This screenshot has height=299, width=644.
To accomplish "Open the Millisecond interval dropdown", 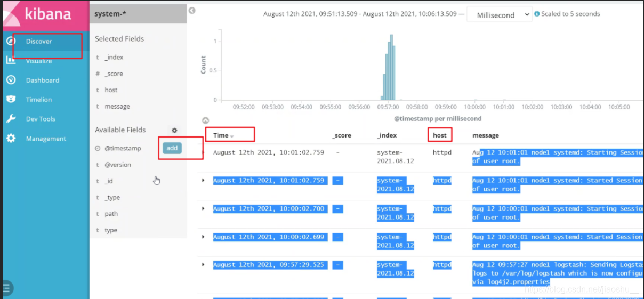I will [x=500, y=15].
